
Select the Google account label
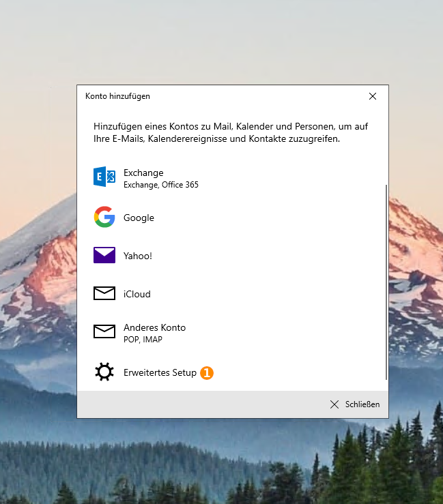(139, 218)
